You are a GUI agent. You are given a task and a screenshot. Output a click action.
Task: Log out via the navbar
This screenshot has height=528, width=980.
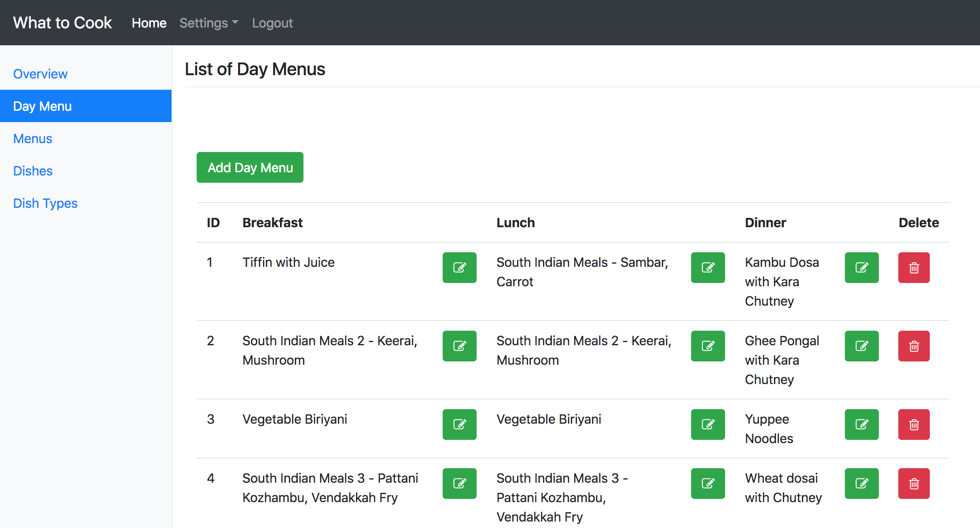click(272, 23)
